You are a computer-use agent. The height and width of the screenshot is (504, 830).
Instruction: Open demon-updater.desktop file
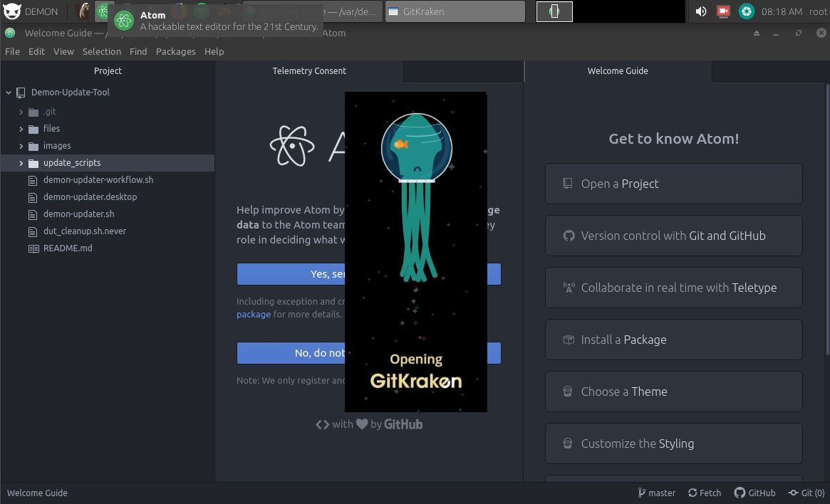point(90,196)
